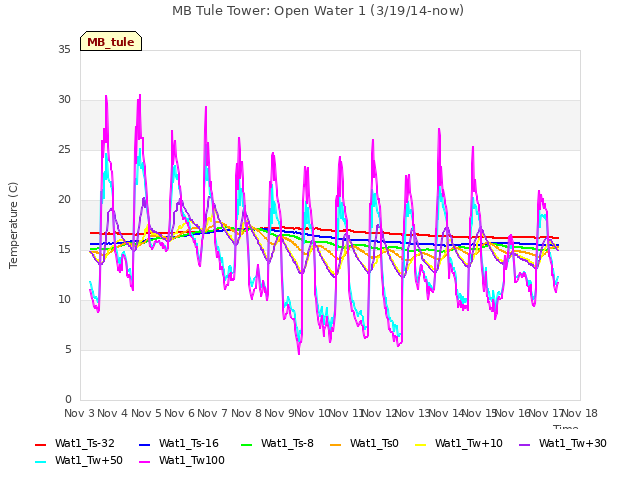Click the MB_tule annotation box
The image size is (640, 480).
click(111, 41)
